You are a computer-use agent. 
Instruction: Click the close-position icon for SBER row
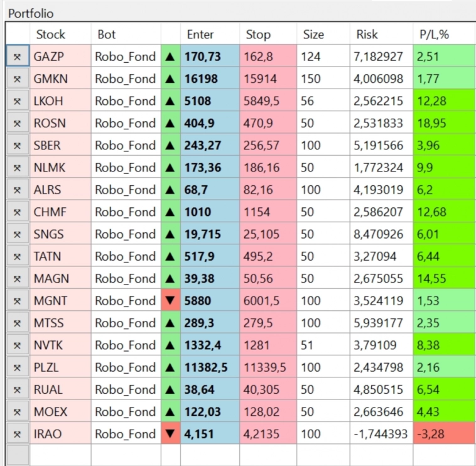[x=18, y=145]
